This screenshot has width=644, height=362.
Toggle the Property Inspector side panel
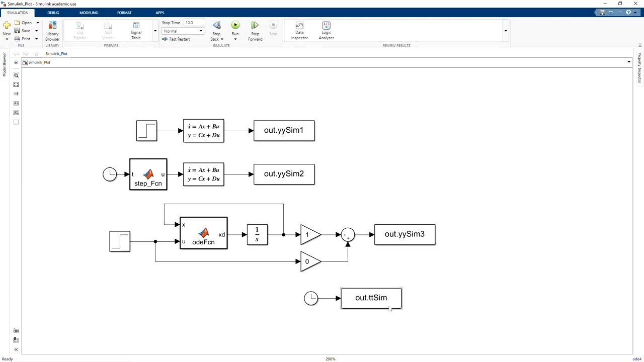tap(639, 68)
